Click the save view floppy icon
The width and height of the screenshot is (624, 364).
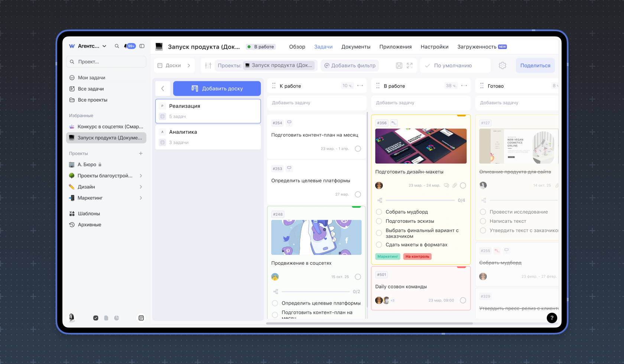tap(399, 65)
